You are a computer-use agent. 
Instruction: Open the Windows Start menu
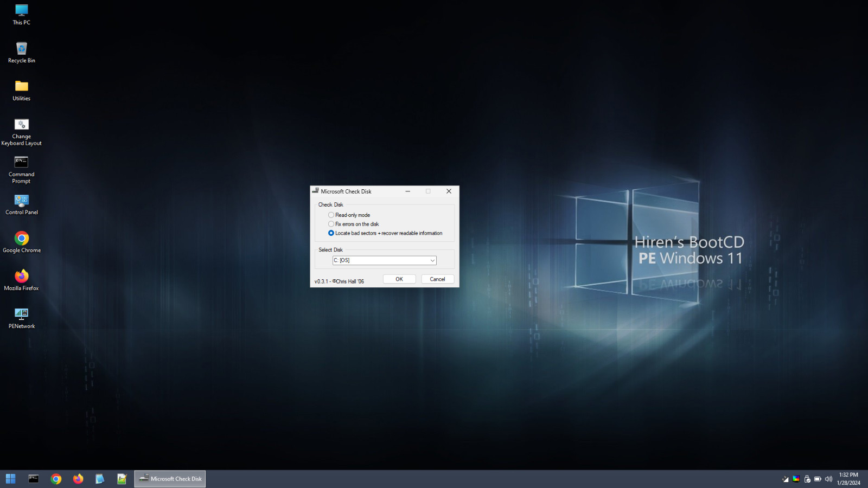[10, 479]
